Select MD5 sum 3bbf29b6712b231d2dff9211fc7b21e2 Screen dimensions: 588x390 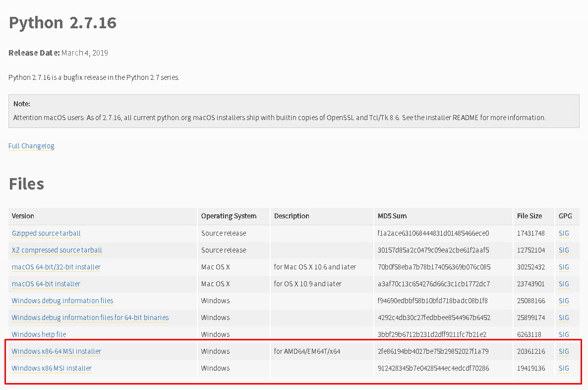[x=432, y=334]
